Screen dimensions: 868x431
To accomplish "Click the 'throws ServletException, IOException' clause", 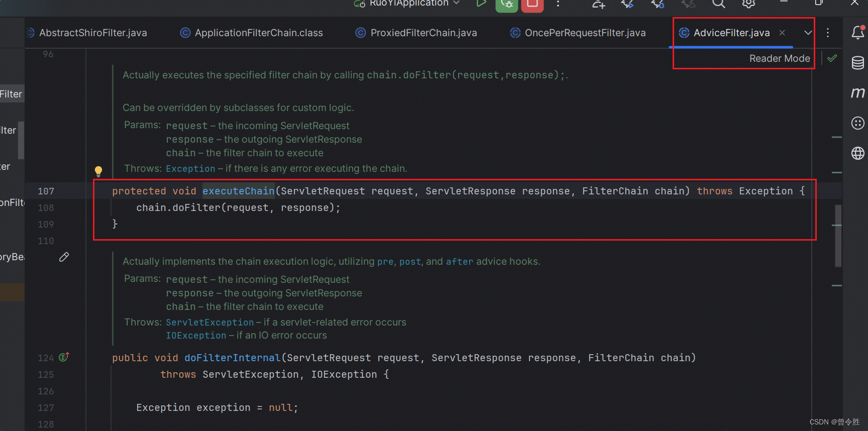I will (269, 374).
